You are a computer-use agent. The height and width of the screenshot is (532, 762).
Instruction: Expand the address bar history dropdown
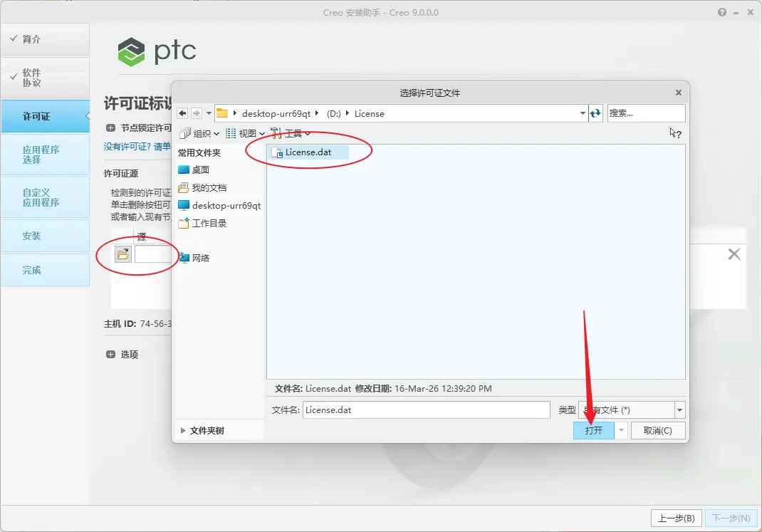(583, 113)
